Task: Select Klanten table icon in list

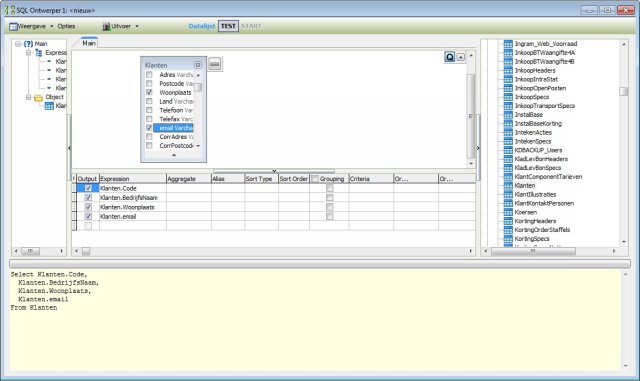Action: [x=508, y=185]
